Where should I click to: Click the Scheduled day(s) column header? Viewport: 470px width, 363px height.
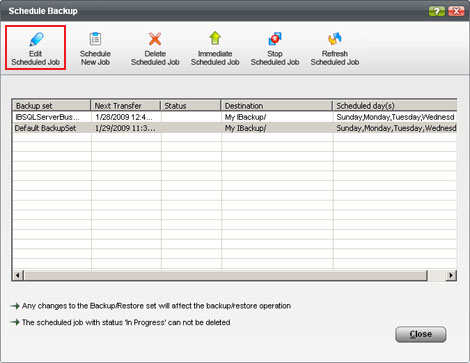point(395,106)
